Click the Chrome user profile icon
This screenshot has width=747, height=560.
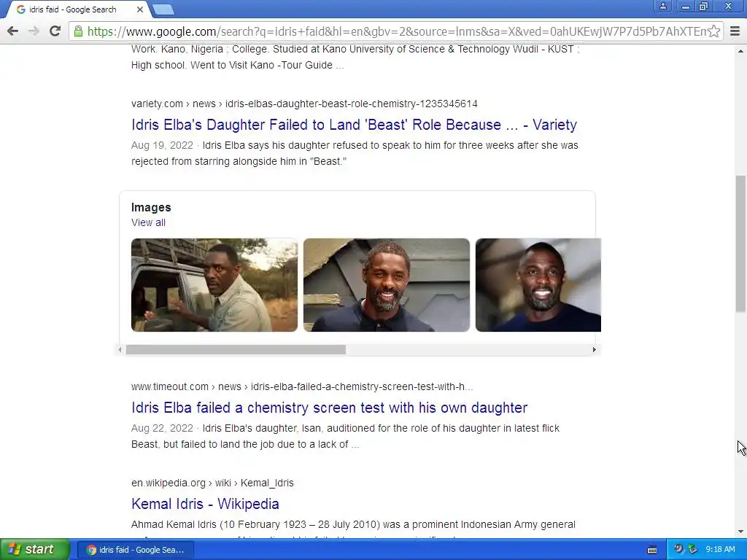tap(662, 6)
